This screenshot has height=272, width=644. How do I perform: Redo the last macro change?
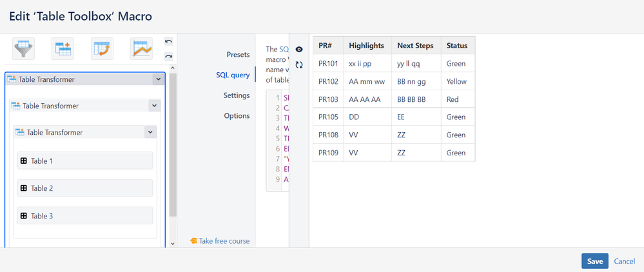tap(168, 56)
